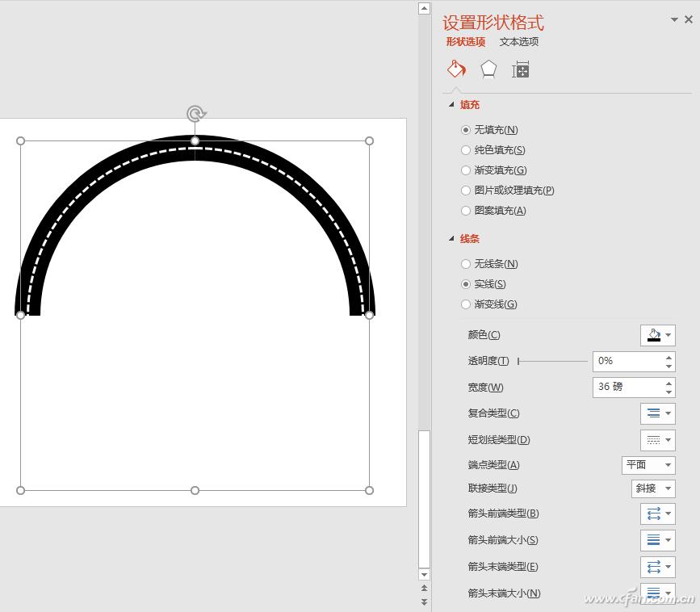The image size is (700, 612).
Task: Open the 短划线类型 dash style gallery
Action: point(658,440)
